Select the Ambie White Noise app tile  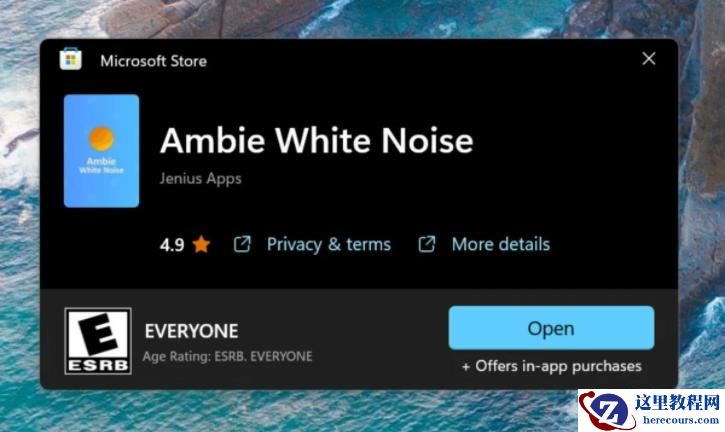pyautogui.click(x=101, y=151)
